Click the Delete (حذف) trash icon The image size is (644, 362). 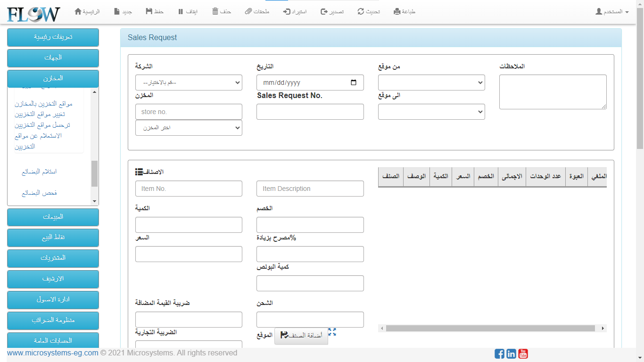[215, 11]
